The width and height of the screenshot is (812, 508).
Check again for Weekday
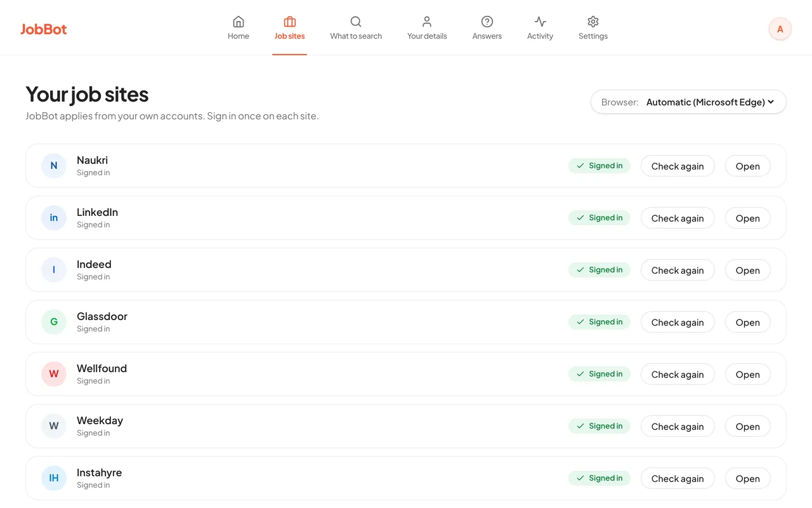(678, 426)
